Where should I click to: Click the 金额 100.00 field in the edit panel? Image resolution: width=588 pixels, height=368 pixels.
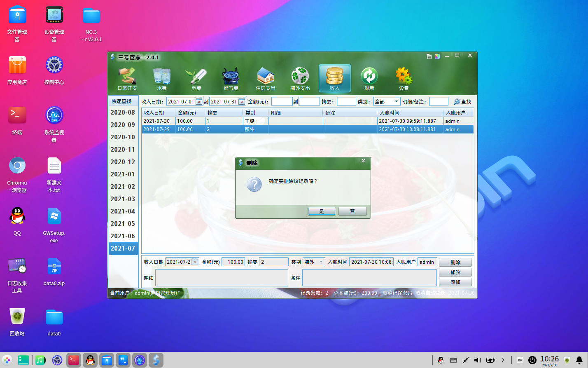[x=233, y=262]
